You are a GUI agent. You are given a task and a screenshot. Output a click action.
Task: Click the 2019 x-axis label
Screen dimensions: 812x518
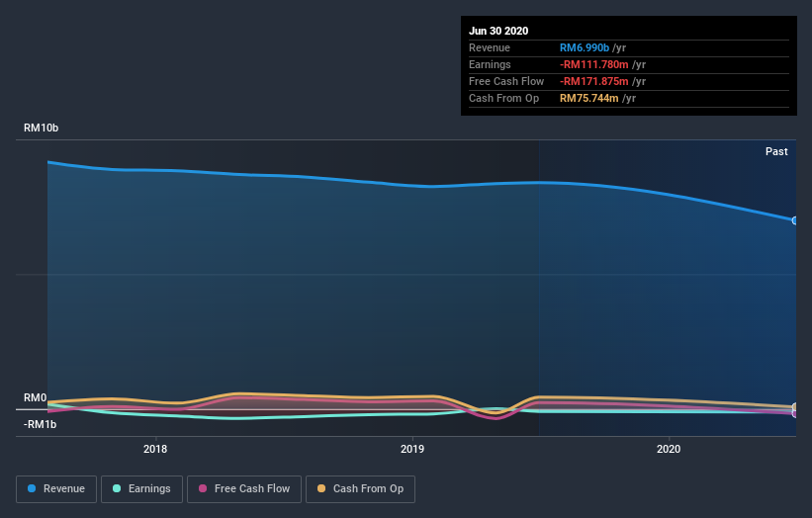[412, 449]
